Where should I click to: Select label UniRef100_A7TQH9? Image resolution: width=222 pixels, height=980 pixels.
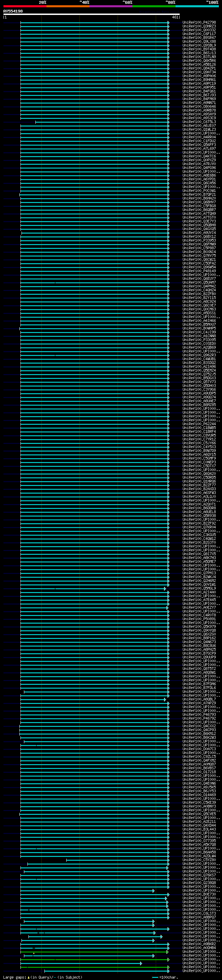(199, 213)
